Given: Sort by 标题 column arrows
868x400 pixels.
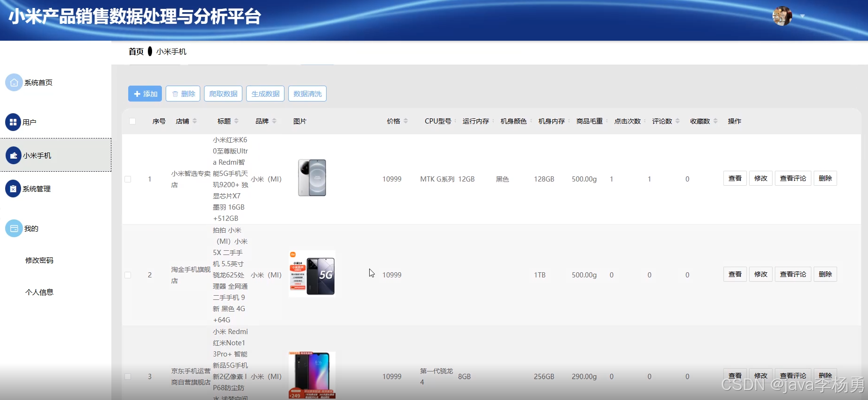Looking at the screenshot, I should [236, 121].
